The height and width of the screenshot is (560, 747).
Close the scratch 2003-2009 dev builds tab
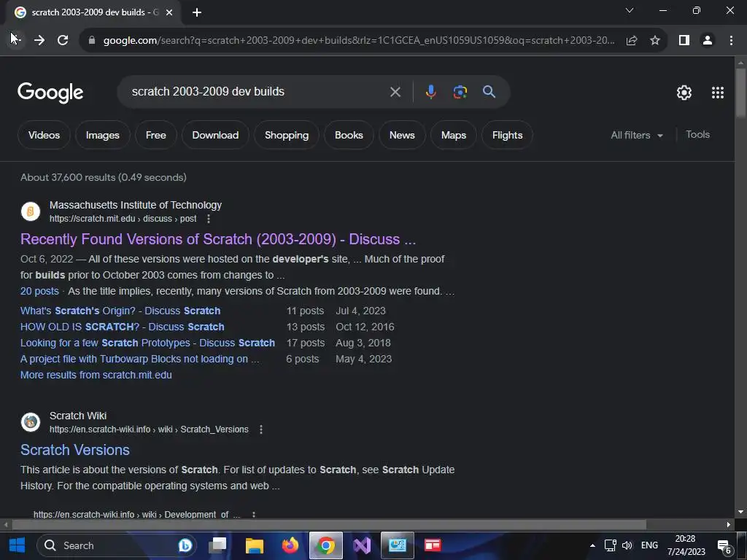click(169, 13)
